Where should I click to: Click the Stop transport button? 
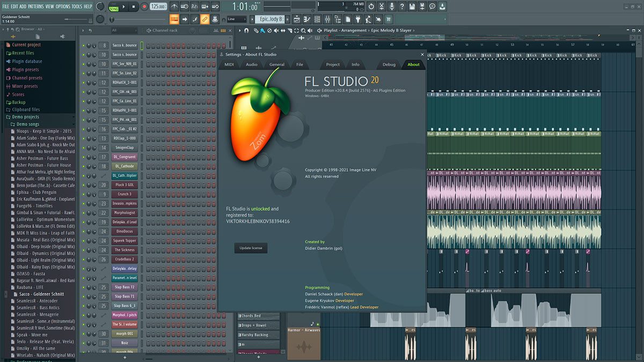(x=134, y=6)
